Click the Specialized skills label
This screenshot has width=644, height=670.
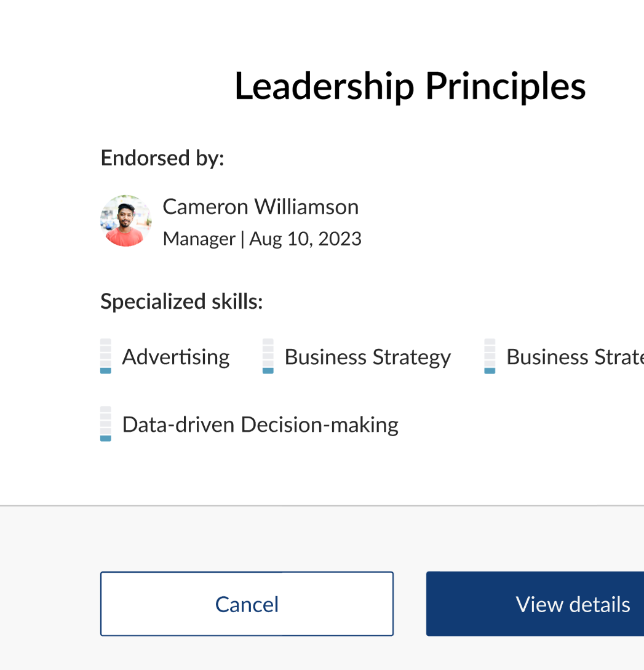[x=181, y=301]
